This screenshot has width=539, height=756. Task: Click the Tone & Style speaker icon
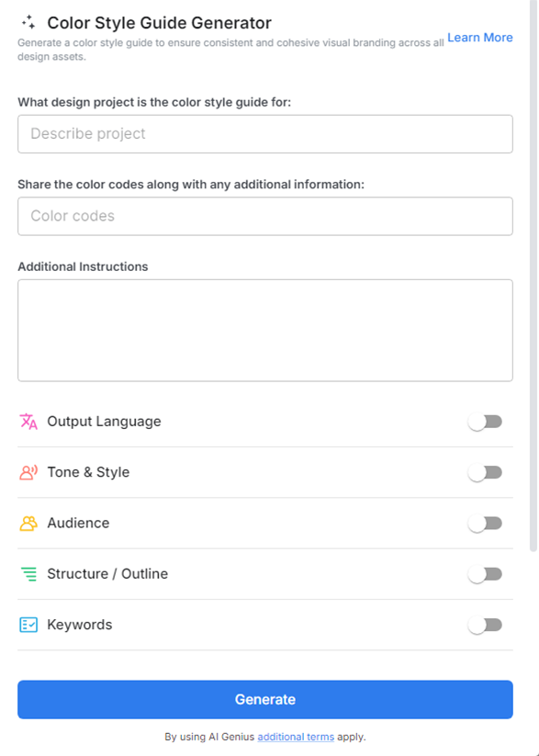(26, 471)
